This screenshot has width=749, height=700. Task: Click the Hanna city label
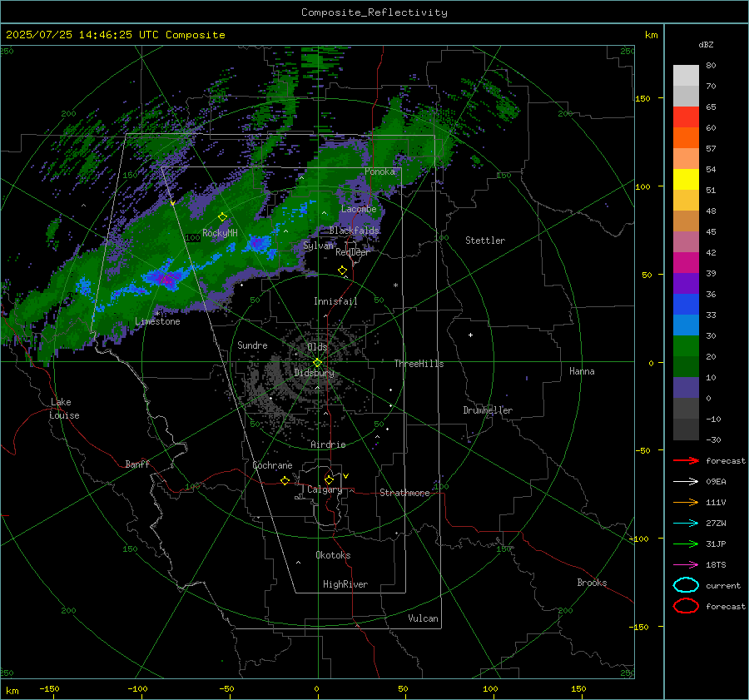coord(582,371)
